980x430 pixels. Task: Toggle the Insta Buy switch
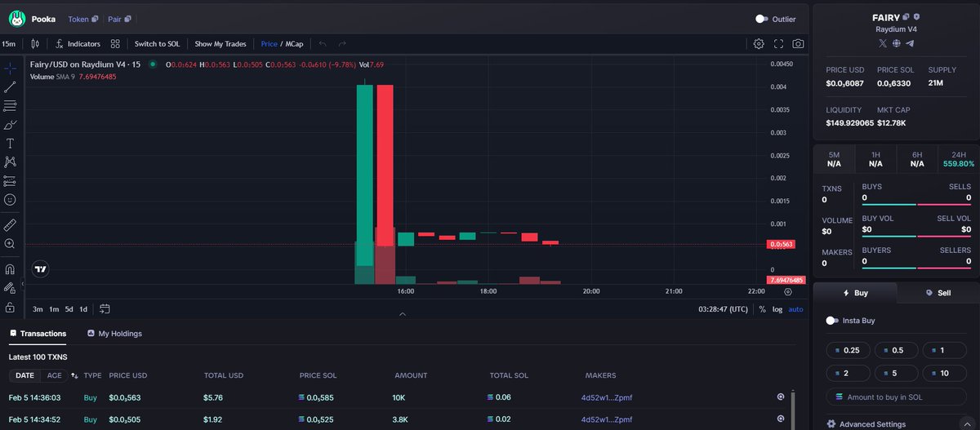click(832, 321)
